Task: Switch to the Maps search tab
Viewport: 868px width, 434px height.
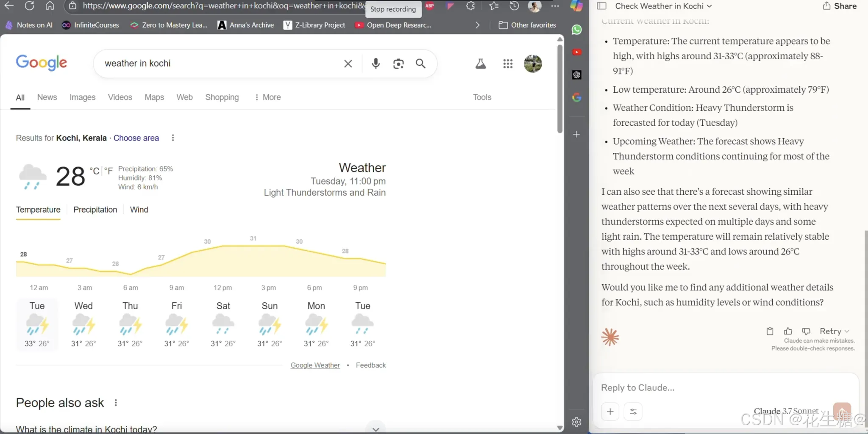Action: (x=154, y=97)
